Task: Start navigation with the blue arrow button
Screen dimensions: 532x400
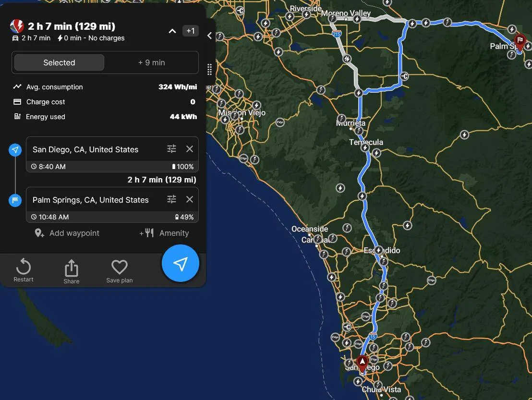Action: (x=180, y=263)
